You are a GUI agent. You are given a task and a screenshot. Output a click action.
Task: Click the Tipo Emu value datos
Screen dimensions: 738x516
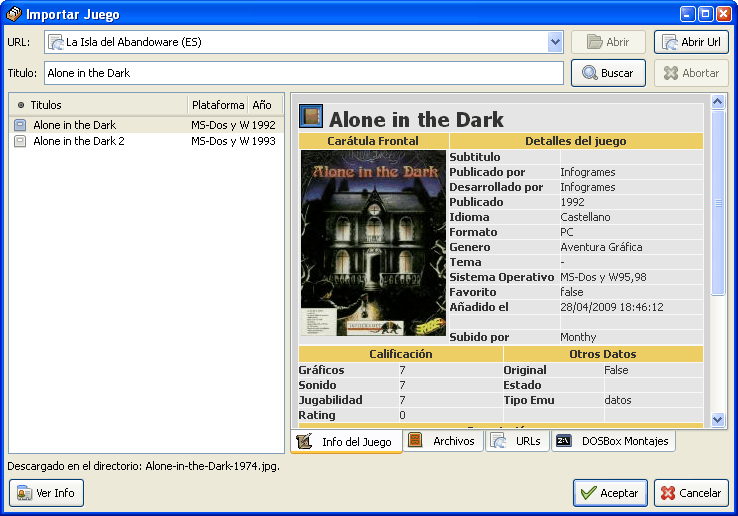tap(618, 400)
